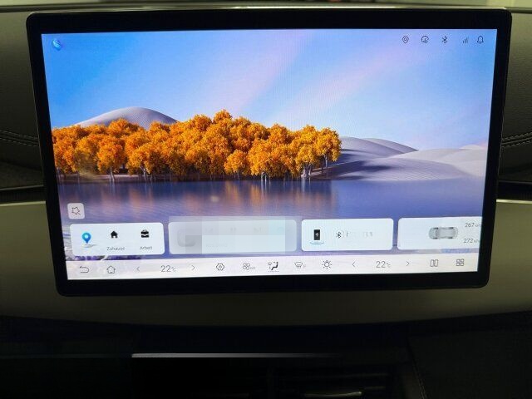Screen dimensions: 532x399
Task: Open the all apps grid menu
Action: 460,263
